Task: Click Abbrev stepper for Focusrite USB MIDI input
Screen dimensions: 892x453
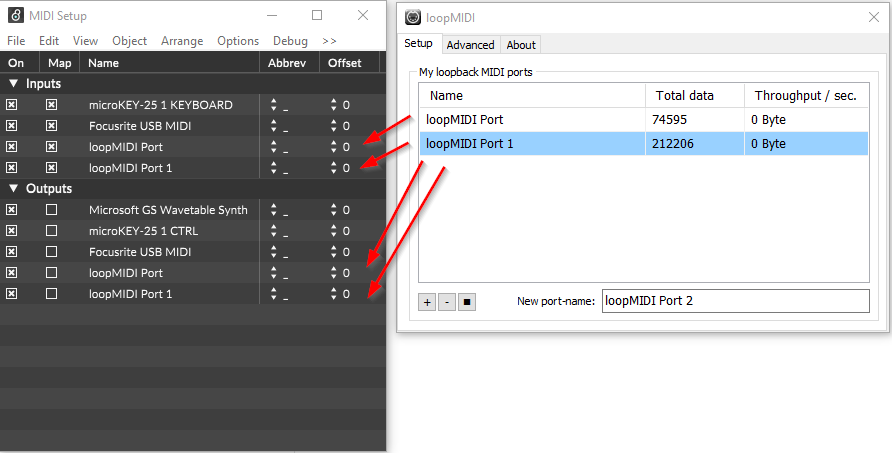Action: (x=274, y=126)
